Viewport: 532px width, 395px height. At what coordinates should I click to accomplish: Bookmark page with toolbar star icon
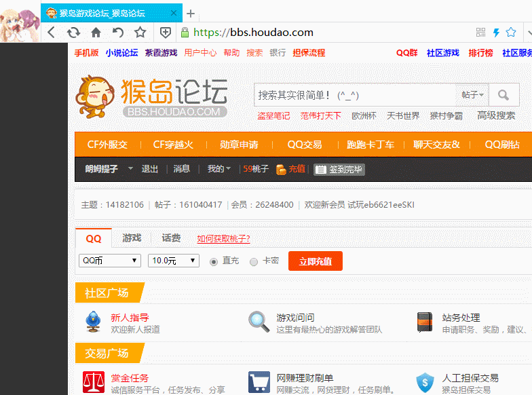click(x=140, y=33)
